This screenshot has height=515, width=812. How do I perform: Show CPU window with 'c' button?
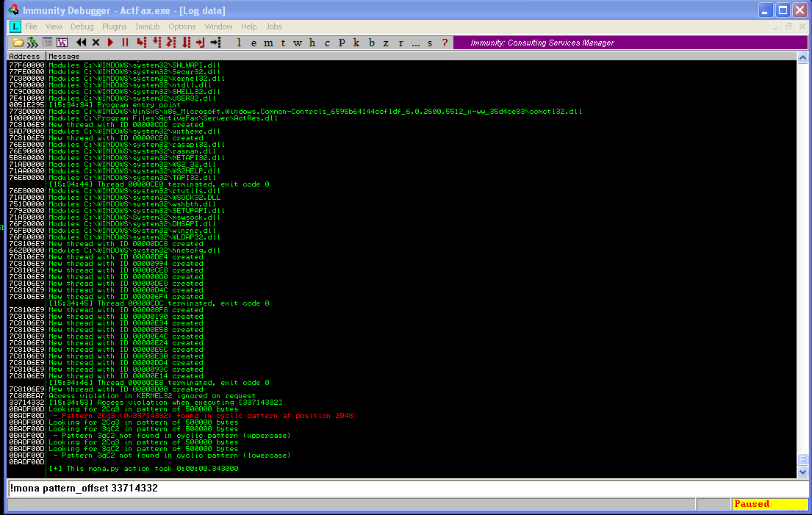pyautogui.click(x=327, y=43)
